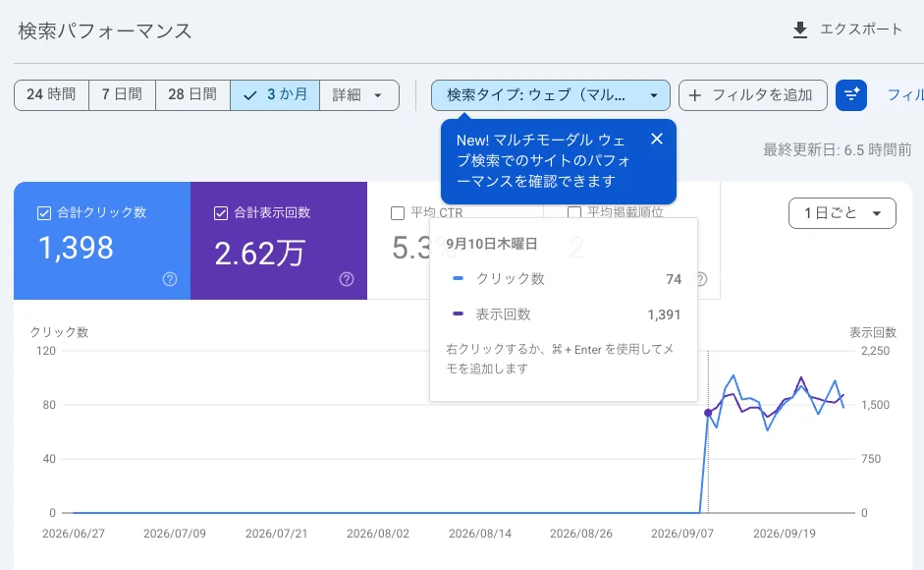Viewport: 924px width, 570px height.
Task: Select the 3 か月 range tab
Action: 275,95
